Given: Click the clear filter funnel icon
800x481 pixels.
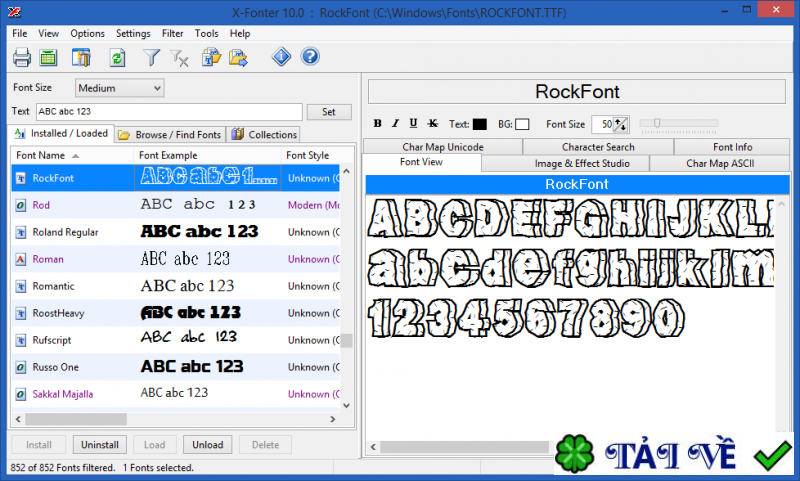Looking at the screenshot, I should (x=180, y=58).
